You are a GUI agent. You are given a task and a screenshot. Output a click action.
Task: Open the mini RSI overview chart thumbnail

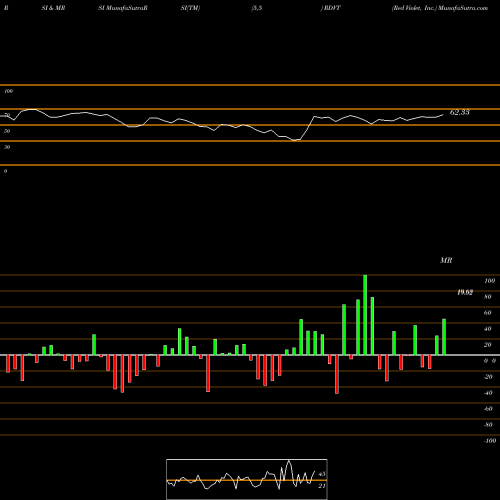[x=247, y=479]
